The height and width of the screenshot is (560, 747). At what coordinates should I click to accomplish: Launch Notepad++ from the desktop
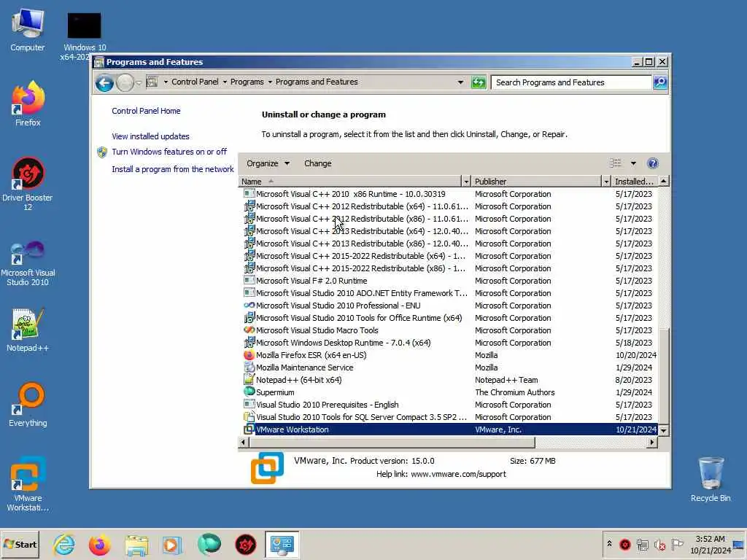coord(28,330)
